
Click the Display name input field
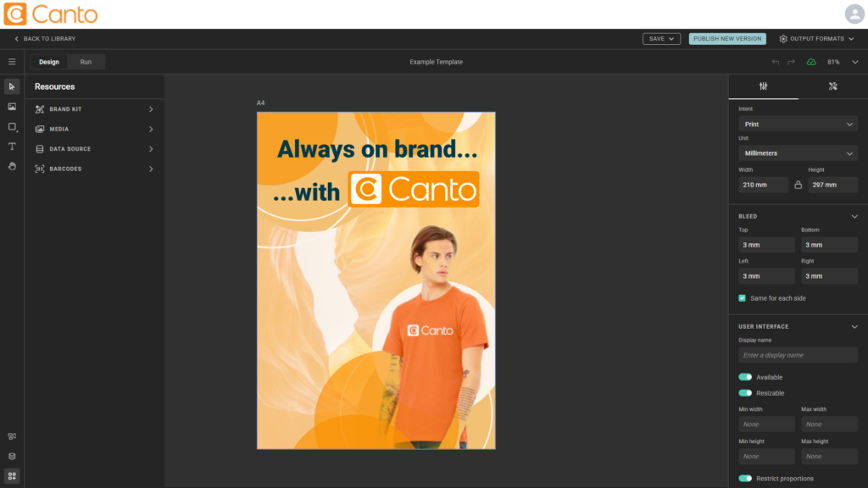coord(798,355)
